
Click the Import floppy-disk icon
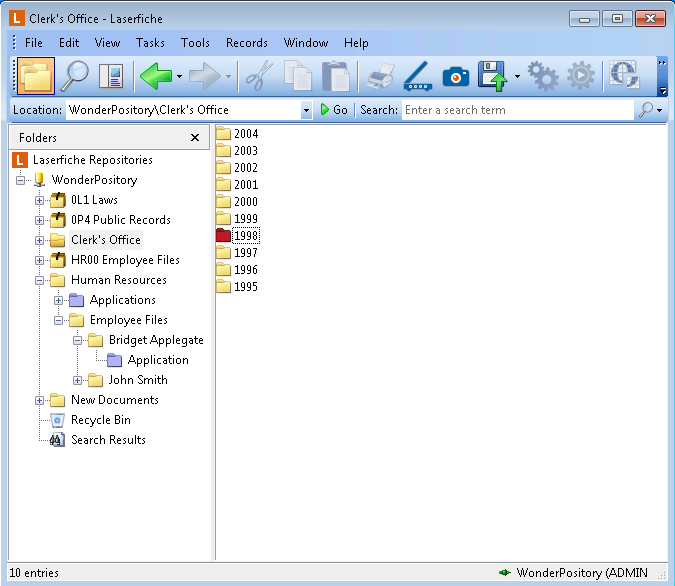[x=493, y=76]
